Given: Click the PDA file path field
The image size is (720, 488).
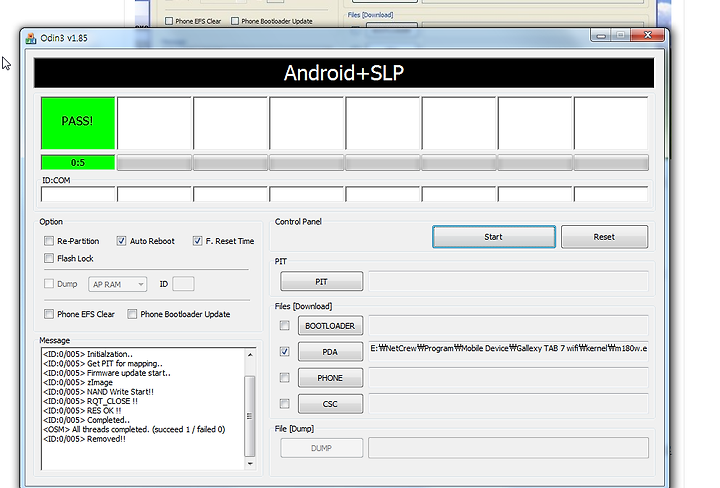Looking at the screenshot, I should [x=508, y=352].
